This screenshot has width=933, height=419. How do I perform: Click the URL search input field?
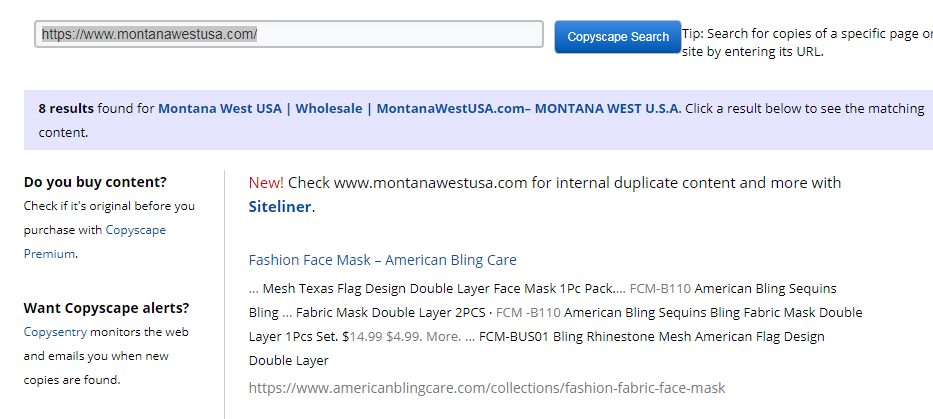[x=289, y=35]
